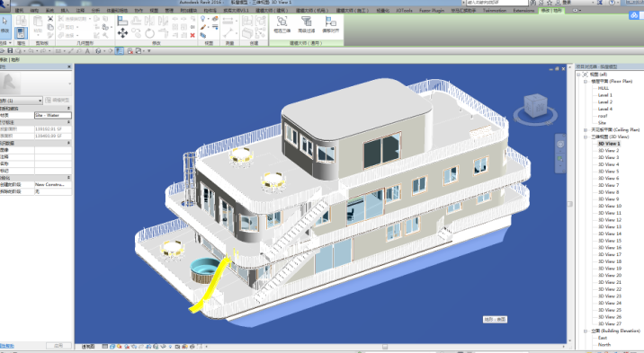Collapse the 视图 (all) tree root
Image resolution: width=644 pixels, height=353 pixels.
[x=578, y=75]
